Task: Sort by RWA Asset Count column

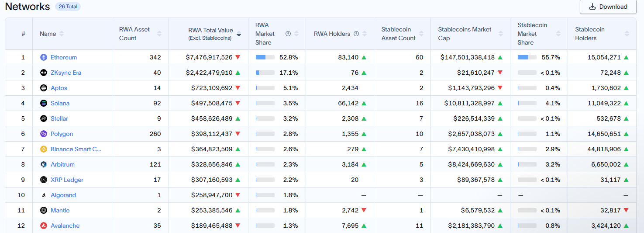Action: [x=159, y=34]
